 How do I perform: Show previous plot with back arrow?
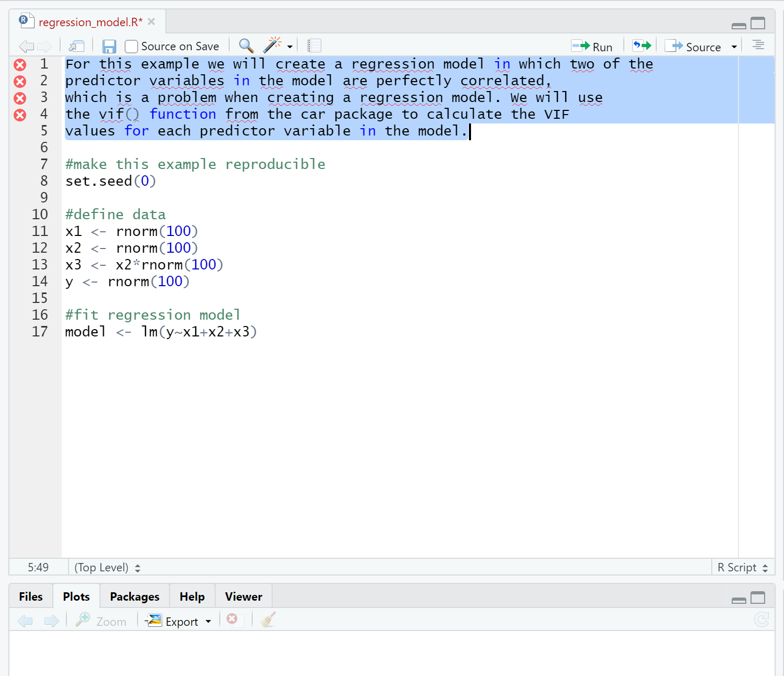(x=25, y=621)
